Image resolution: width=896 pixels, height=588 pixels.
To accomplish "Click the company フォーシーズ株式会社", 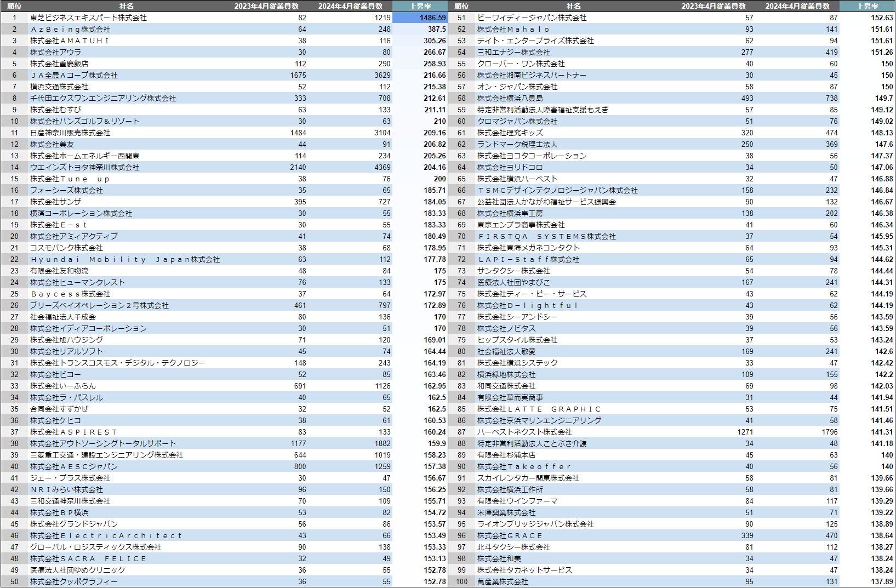I will point(66,190).
